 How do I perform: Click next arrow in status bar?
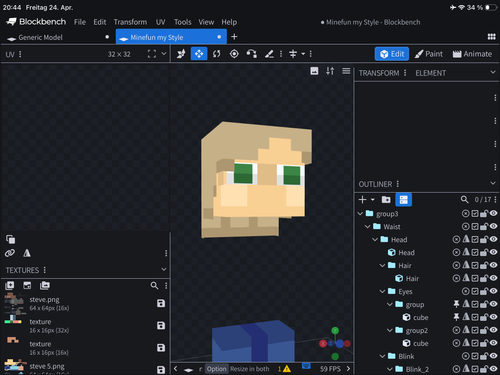tap(348, 369)
